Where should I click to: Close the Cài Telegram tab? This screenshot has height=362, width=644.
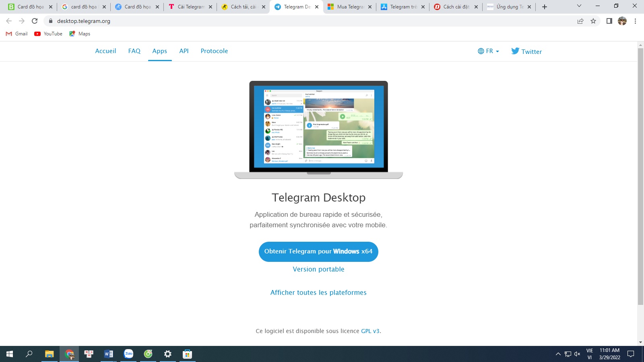coord(211,7)
